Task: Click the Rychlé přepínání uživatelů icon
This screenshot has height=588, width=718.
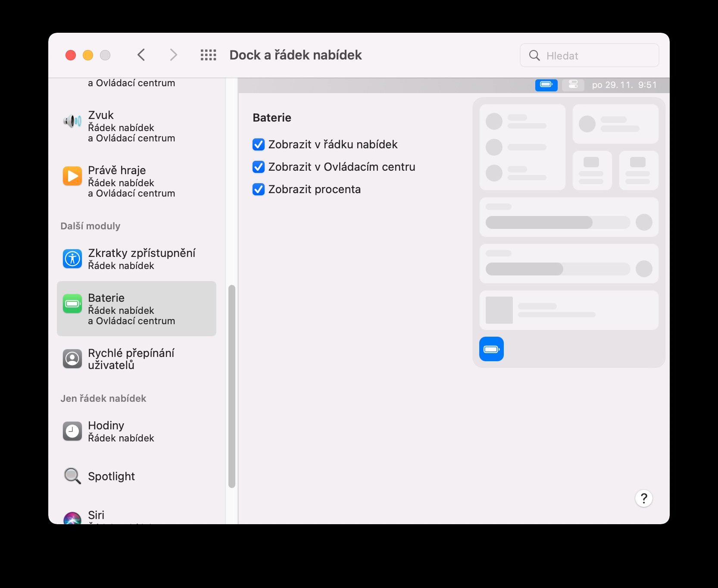Action: (72, 359)
